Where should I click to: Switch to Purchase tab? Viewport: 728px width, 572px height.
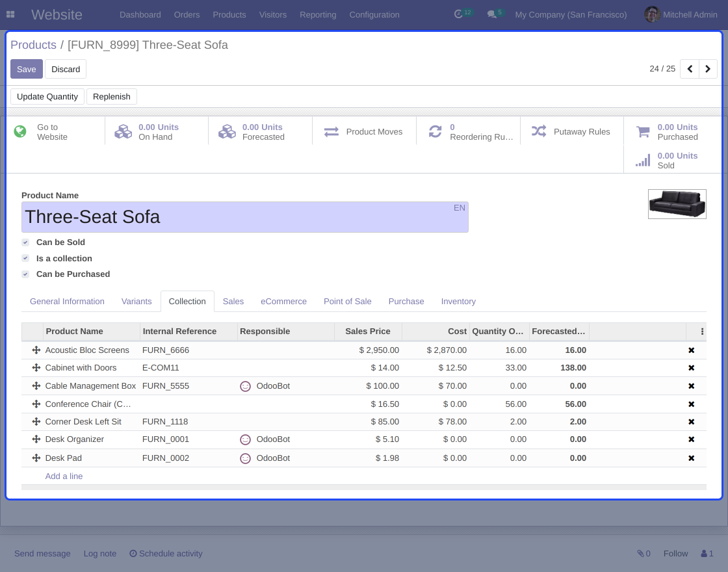pyautogui.click(x=406, y=302)
